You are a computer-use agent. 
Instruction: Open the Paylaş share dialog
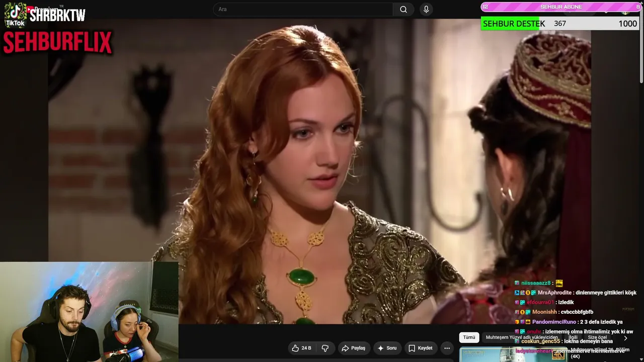[x=353, y=348]
